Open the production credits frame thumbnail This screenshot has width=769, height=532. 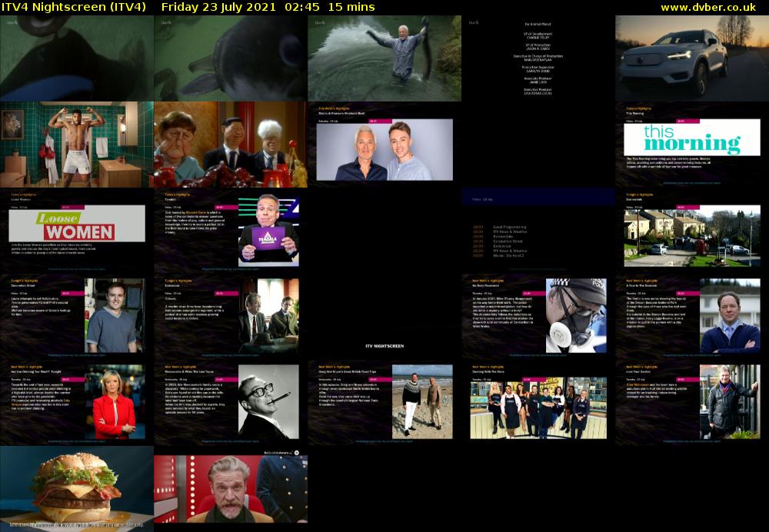pos(538,58)
